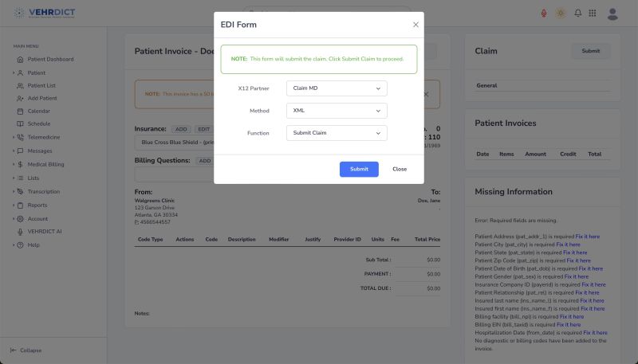
Task: Collapse the sidebar with Collapse button
Action: click(x=26, y=350)
